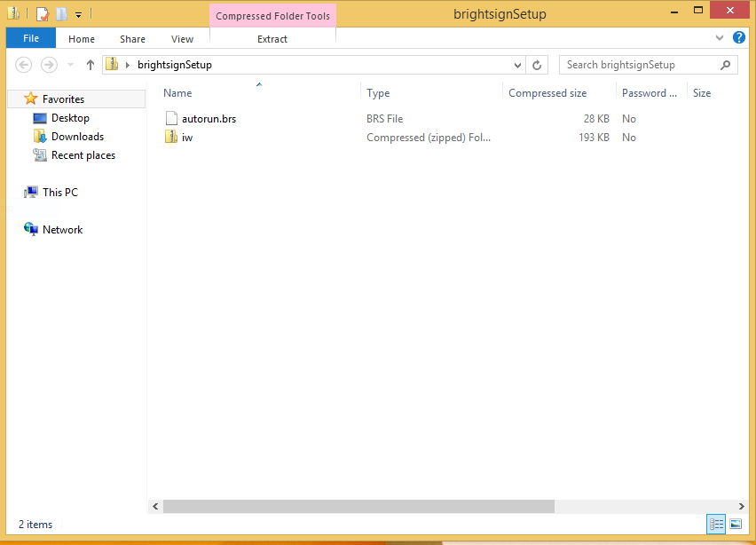756x545 pixels.
Task: Click the Forward navigation arrow
Action: click(x=49, y=65)
